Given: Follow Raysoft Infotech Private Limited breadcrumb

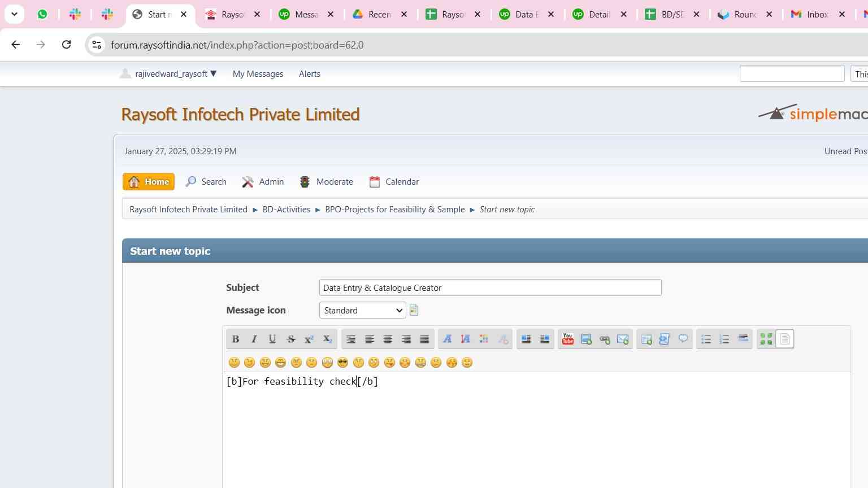Looking at the screenshot, I should point(188,209).
